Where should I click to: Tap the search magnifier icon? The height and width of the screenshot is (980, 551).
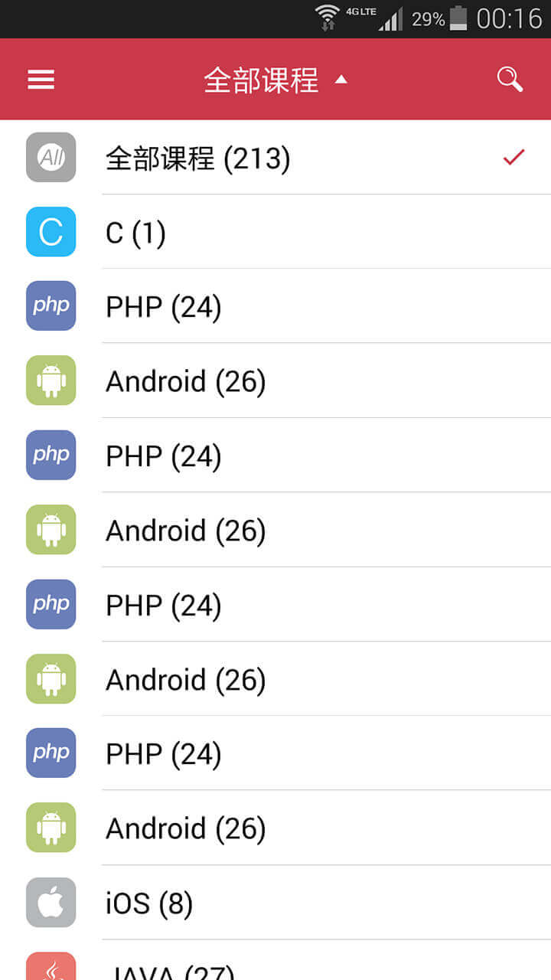click(x=510, y=79)
